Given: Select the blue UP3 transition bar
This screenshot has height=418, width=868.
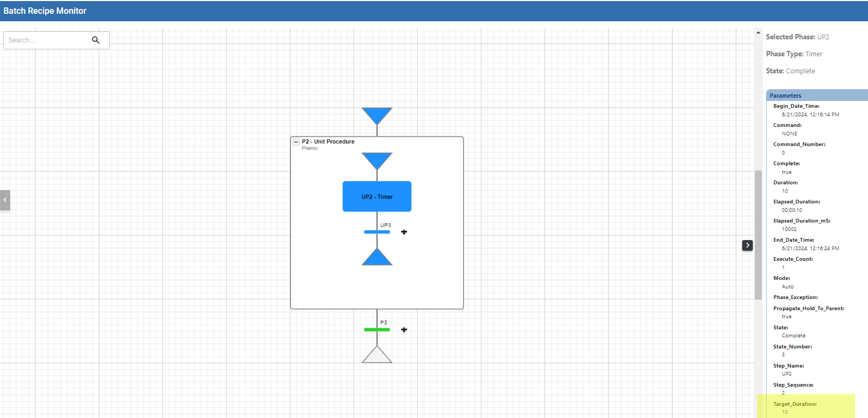Looking at the screenshot, I should (377, 232).
